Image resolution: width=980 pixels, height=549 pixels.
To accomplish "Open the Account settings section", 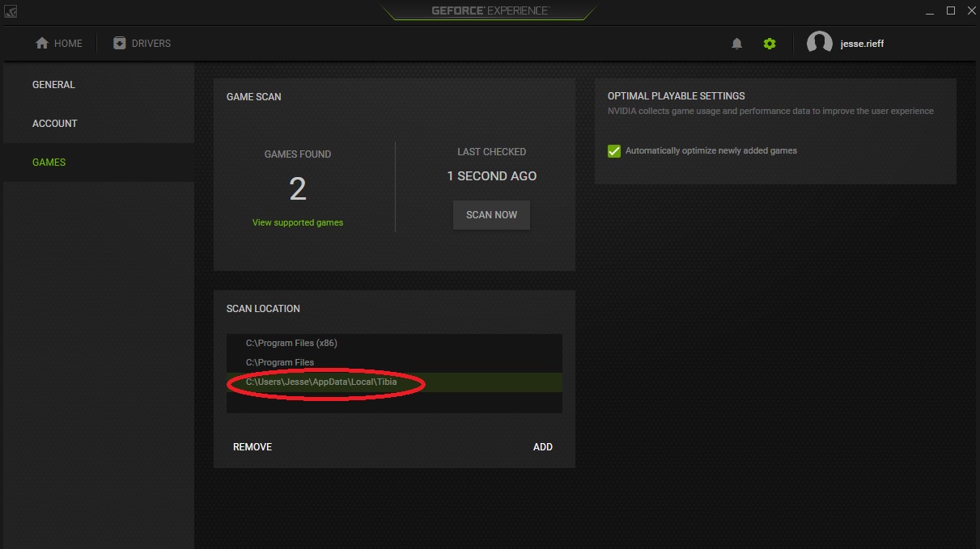I will pyautogui.click(x=55, y=124).
